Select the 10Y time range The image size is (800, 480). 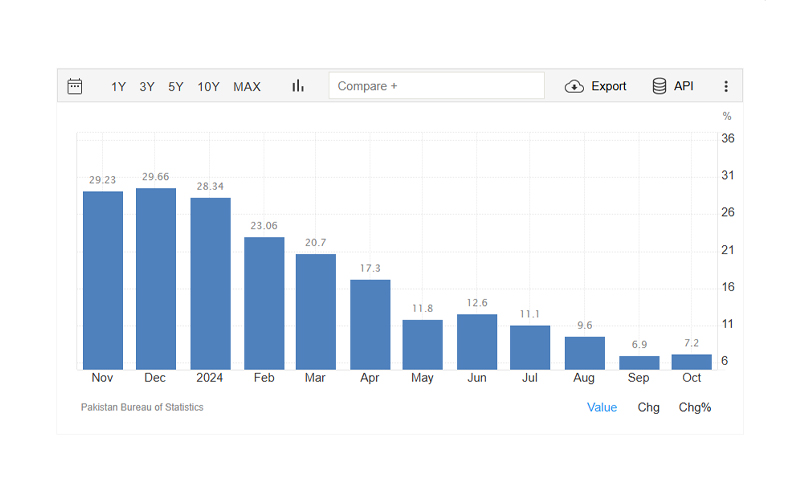[x=208, y=87]
